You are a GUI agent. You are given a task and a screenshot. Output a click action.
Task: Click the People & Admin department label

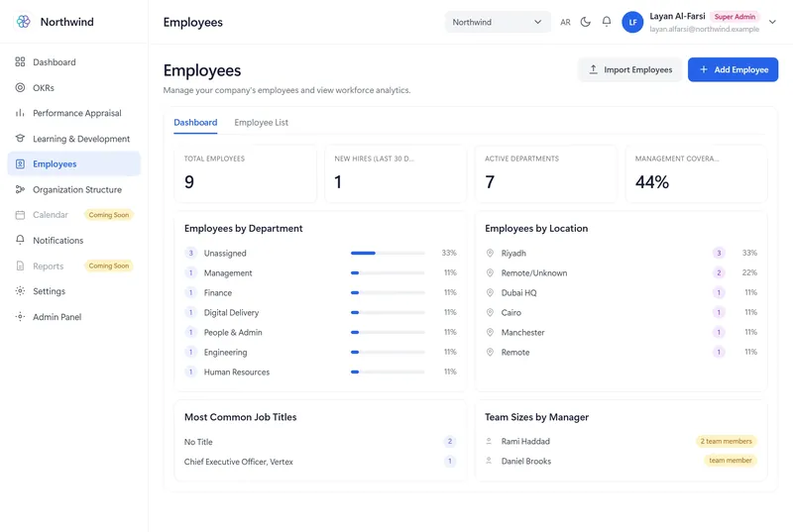coord(233,332)
